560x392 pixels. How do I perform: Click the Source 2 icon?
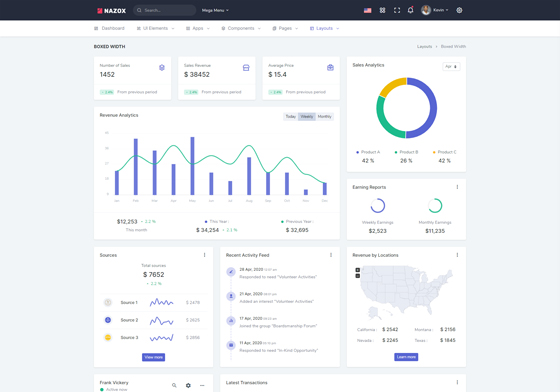coord(108,320)
